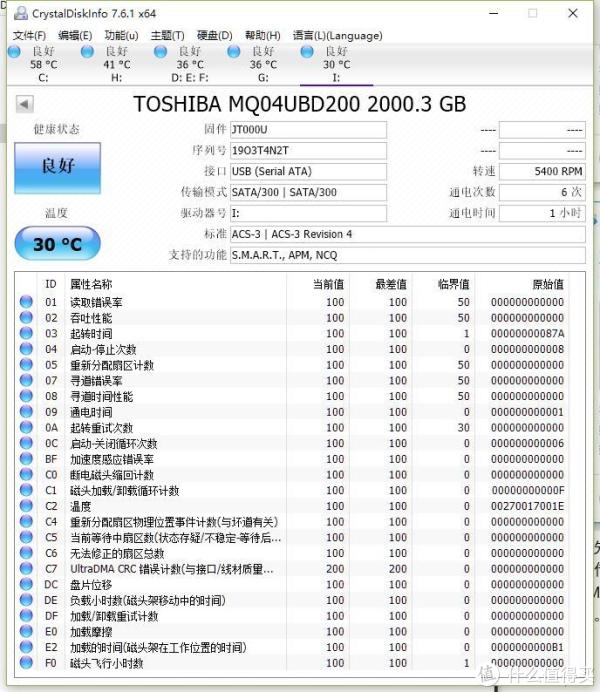Click the status icon for attribute BF 加速度感应错误率
The height and width of the screenshot is (692, 600).
[x=26, y=459]
